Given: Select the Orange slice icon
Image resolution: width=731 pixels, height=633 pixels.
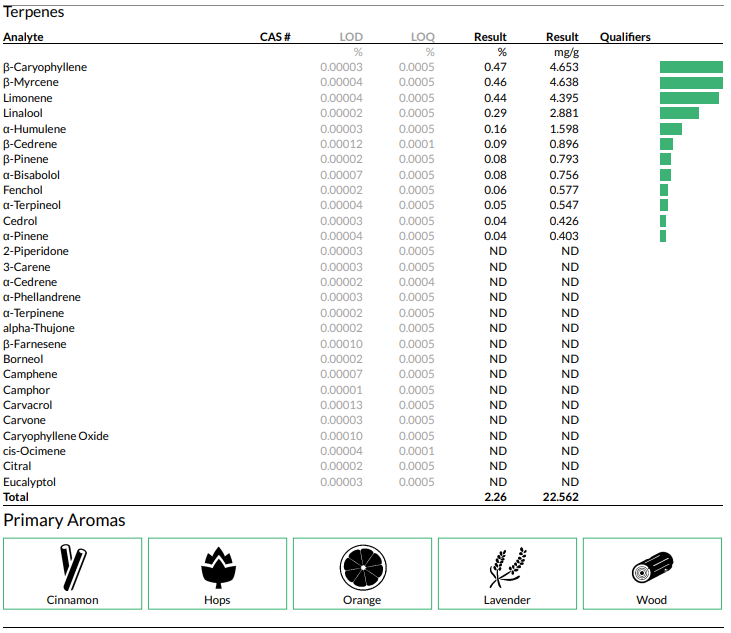Looking at the screenshot, I should pos(362,567).
